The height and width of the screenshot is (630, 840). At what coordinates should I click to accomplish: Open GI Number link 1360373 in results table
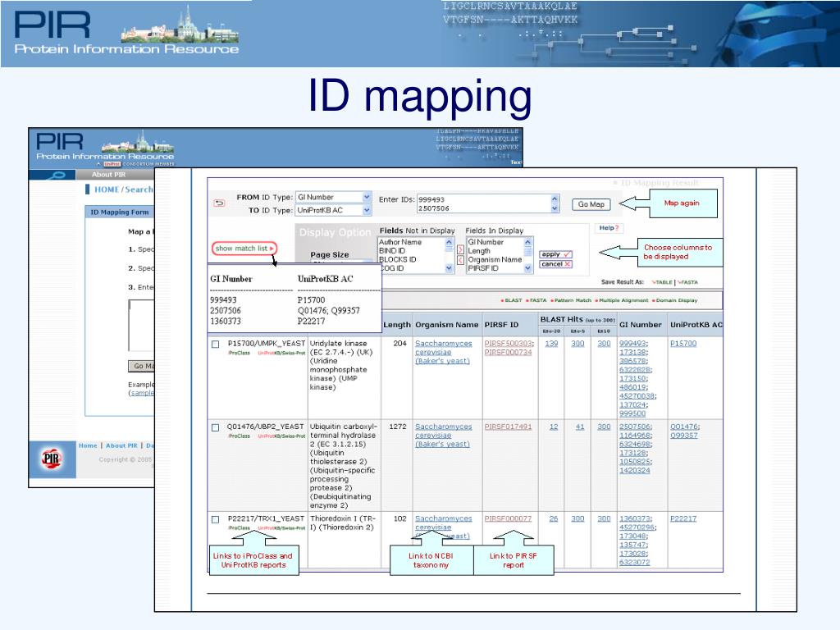tap(636, 518)
